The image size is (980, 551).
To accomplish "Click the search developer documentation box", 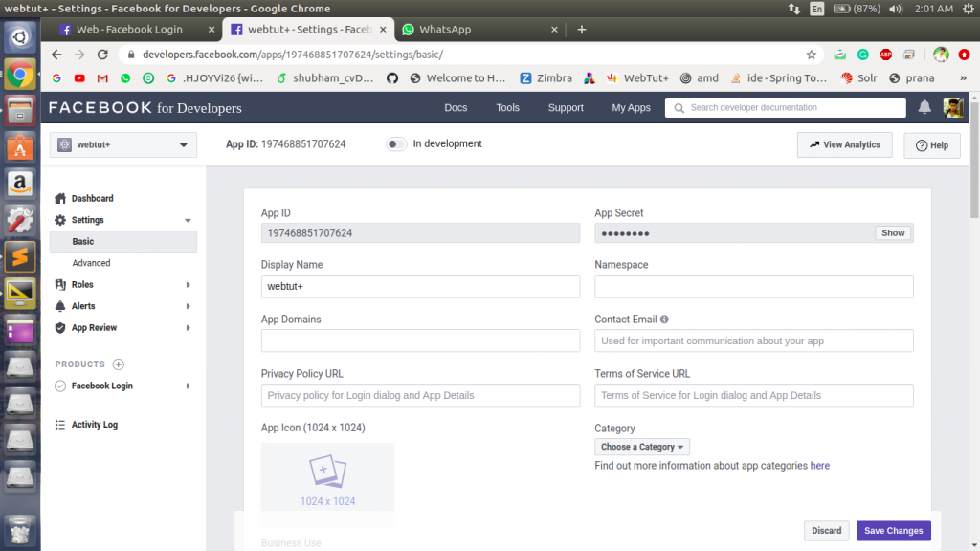I will point(785,107).
